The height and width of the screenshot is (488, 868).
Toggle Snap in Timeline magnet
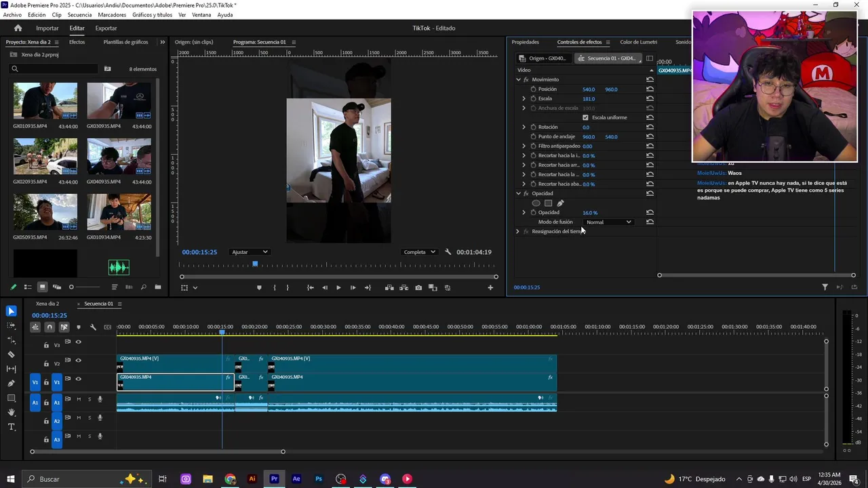click(50, 327)
